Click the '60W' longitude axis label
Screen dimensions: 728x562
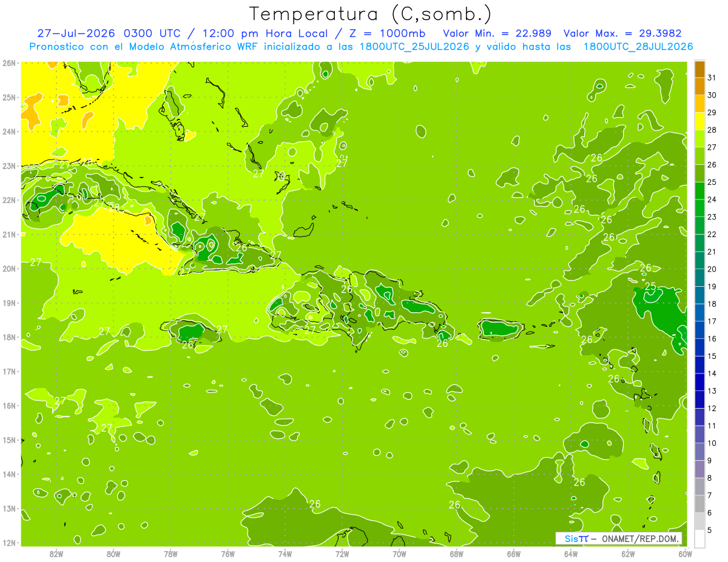click(685, 554)
